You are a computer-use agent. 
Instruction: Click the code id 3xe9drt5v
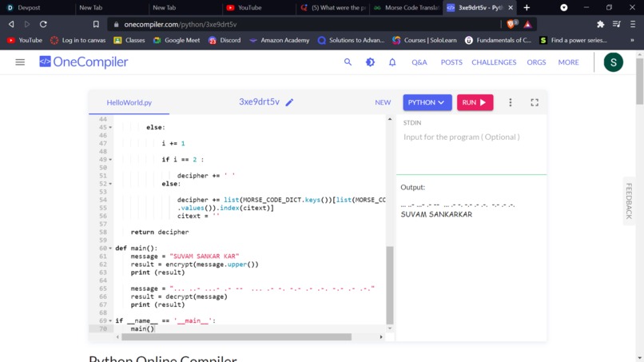(259, 102)
